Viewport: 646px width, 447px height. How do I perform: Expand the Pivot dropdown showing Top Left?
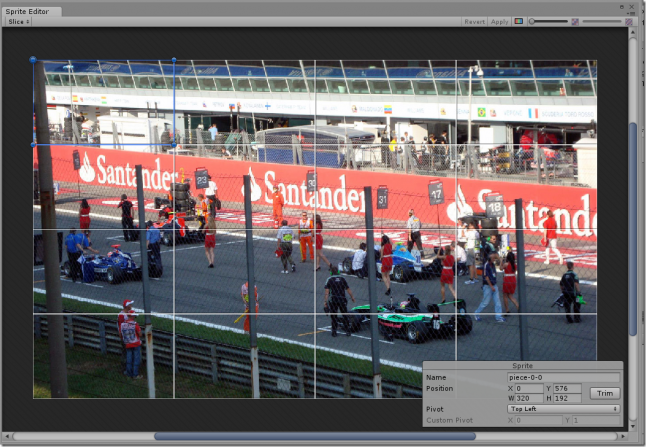click(563, 409)
